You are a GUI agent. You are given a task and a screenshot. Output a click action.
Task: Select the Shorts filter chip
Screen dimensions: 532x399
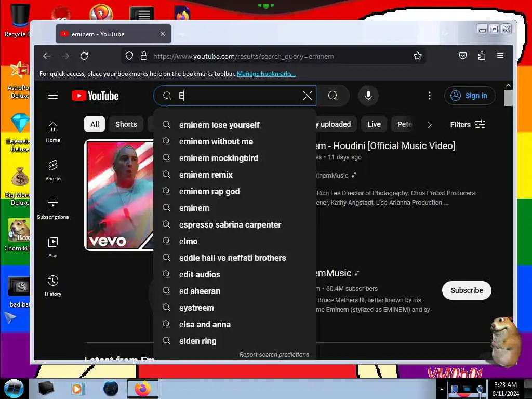(x=126, y=124)
